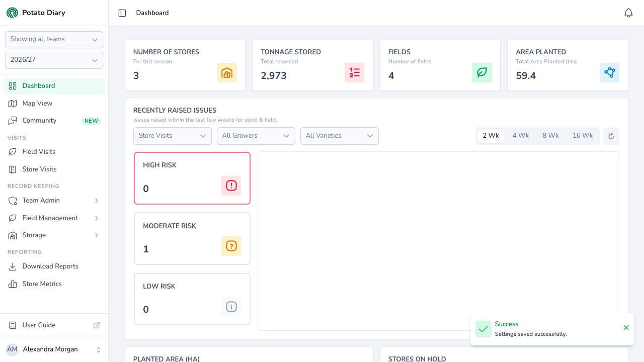Open Store Visits in sidebar navigation
Viewport: 644px width, 362px height.
click(54, 169)
